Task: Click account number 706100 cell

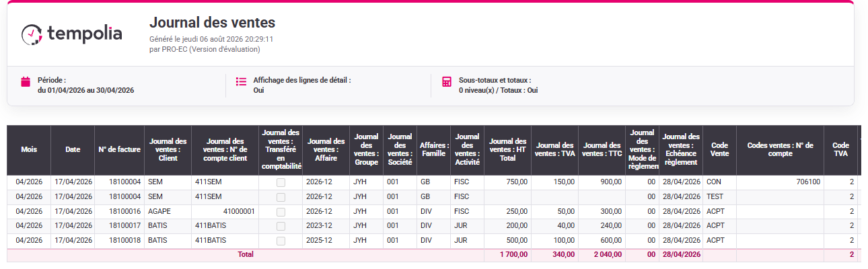Action: (780, 182)
